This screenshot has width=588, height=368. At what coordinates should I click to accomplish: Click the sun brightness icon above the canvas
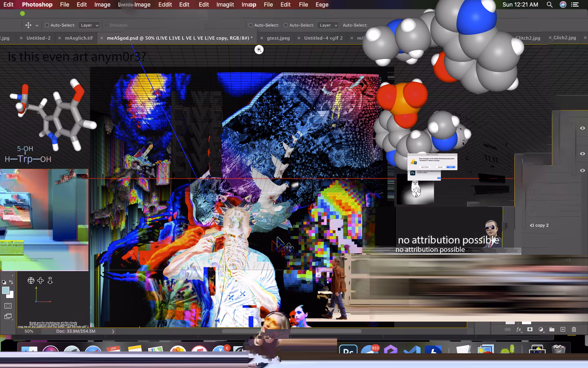tap(259, 50)
